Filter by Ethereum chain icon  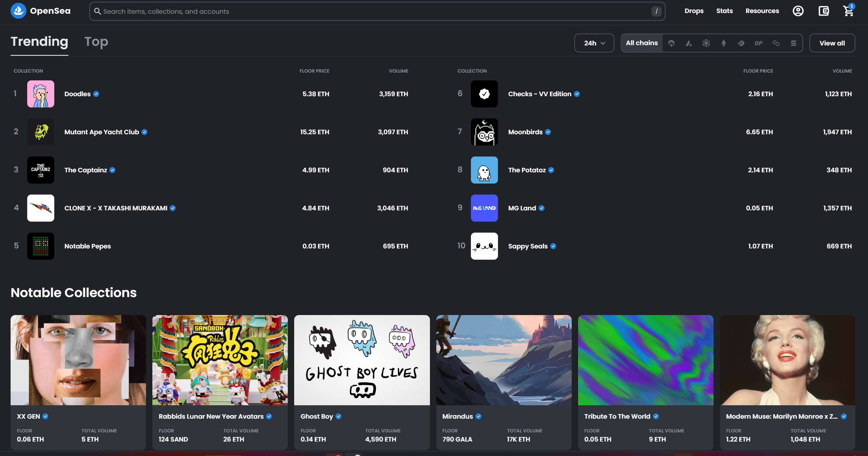tap(724, 43)
